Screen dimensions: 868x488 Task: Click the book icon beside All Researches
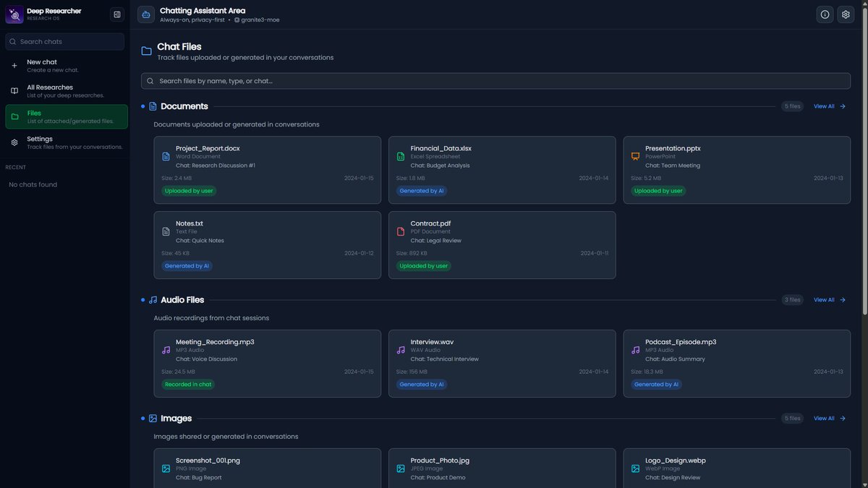click(13, 90)
